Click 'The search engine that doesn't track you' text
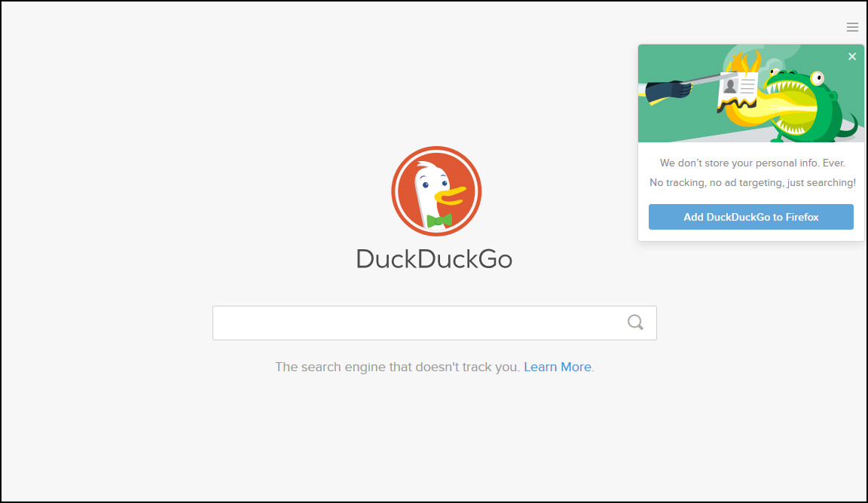Image resolution: width=868 pixels, height=503 pixels. point(397,367)
